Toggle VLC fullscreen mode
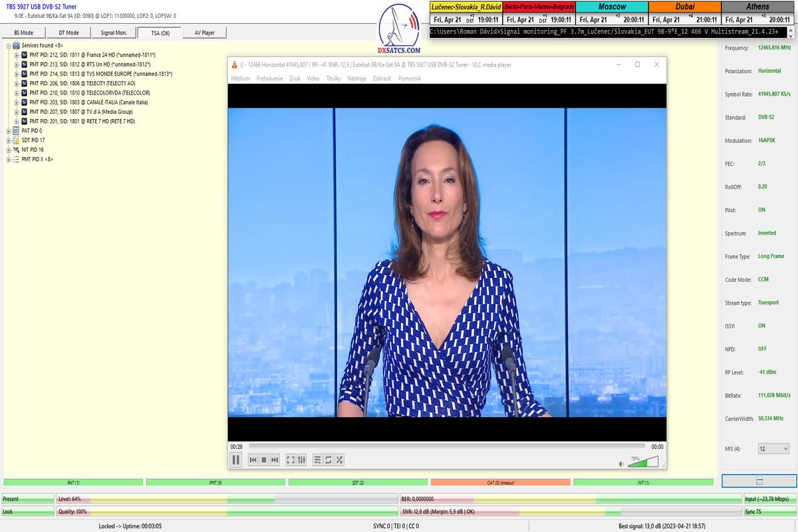Viewport: 798px width, 532px height. tap(291, 460)
